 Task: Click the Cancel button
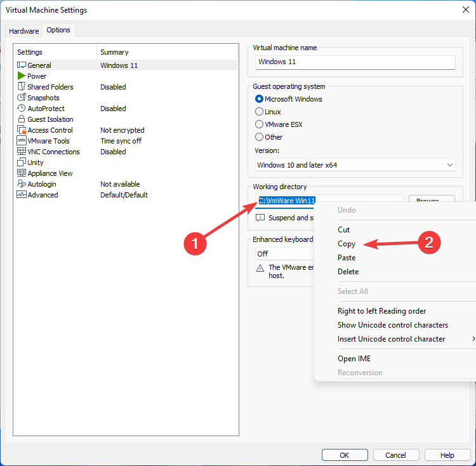pos(396,455)
